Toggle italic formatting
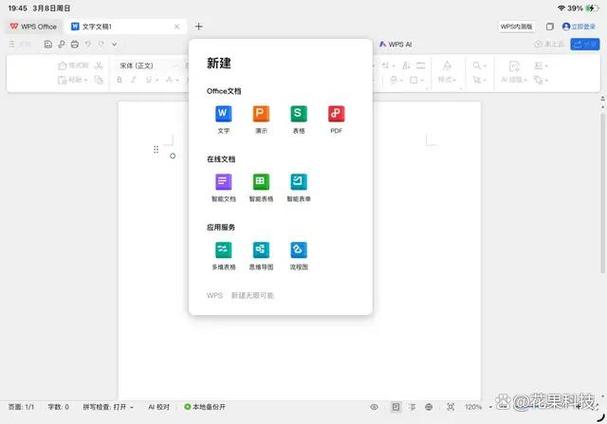Screen dimensions: 607x424 (133, 80)
